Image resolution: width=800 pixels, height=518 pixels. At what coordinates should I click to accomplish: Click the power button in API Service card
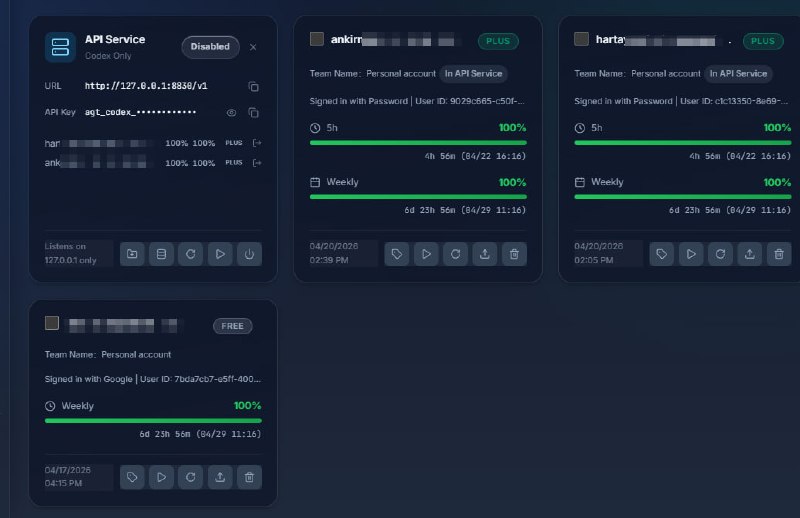coord(249,254)
